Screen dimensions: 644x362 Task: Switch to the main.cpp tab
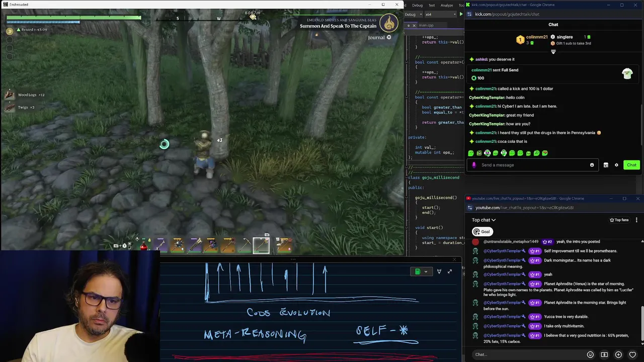426,25
